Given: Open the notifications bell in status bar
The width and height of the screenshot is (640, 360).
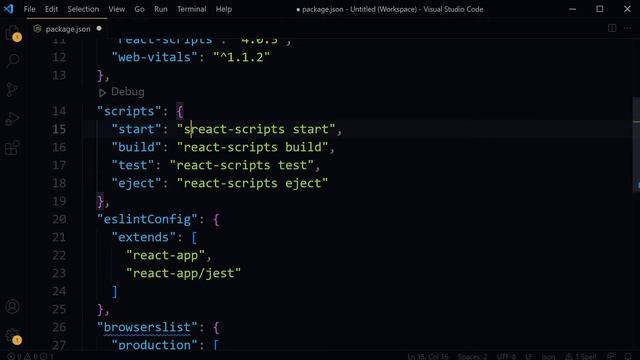Looking at the screenshot, I should [x=628, y=356].
